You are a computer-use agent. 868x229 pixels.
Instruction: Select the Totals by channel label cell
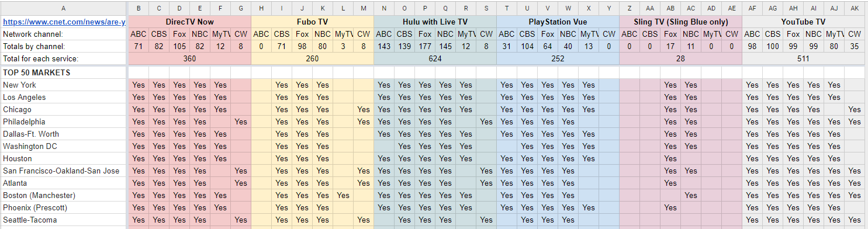[63, 46]
